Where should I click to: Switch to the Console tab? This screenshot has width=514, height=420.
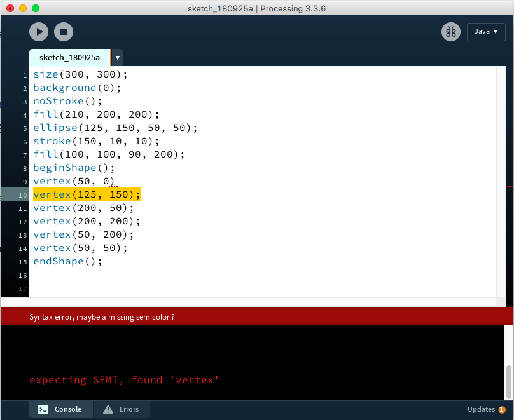pos(61,409)
